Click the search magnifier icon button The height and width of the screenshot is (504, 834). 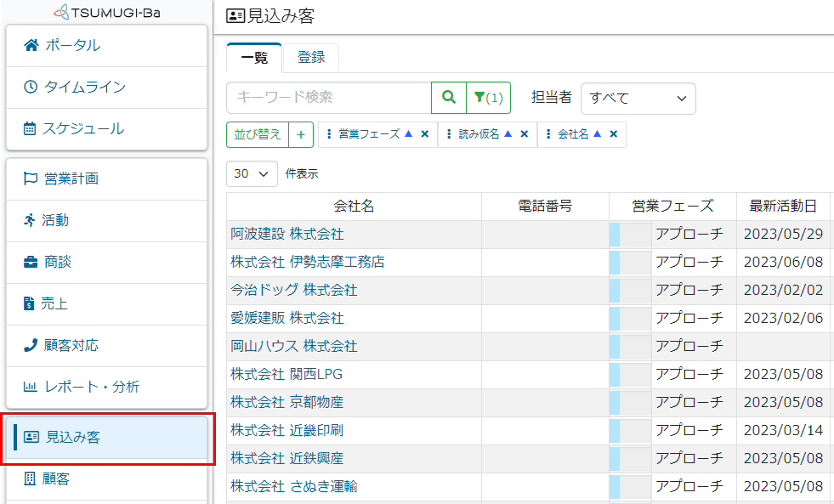448,98
